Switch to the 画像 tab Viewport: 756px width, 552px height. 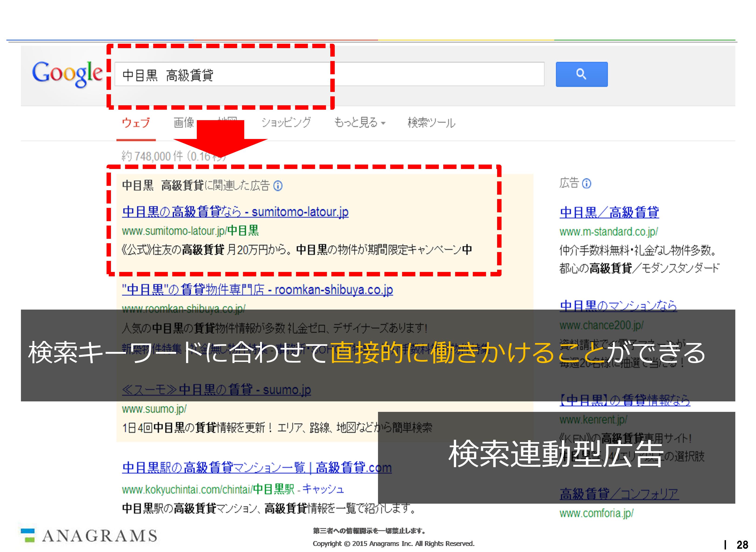click(184, 123)
